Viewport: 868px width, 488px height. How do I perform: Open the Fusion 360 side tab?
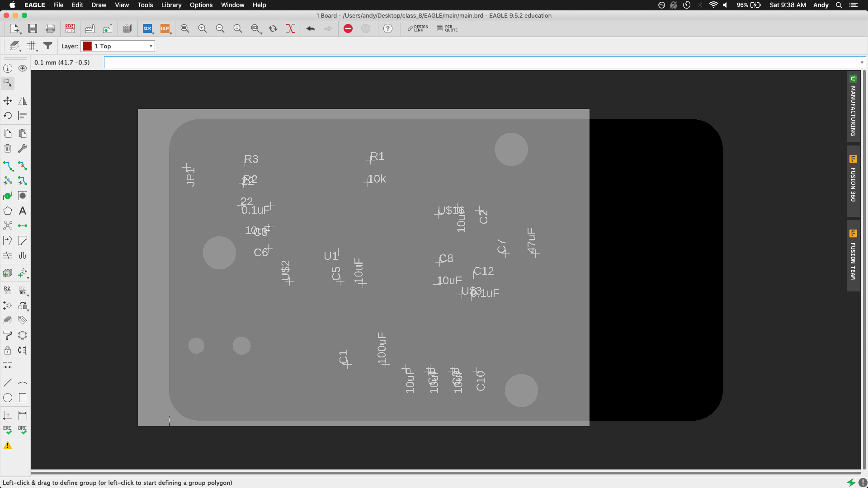click(x=853, y=181)
